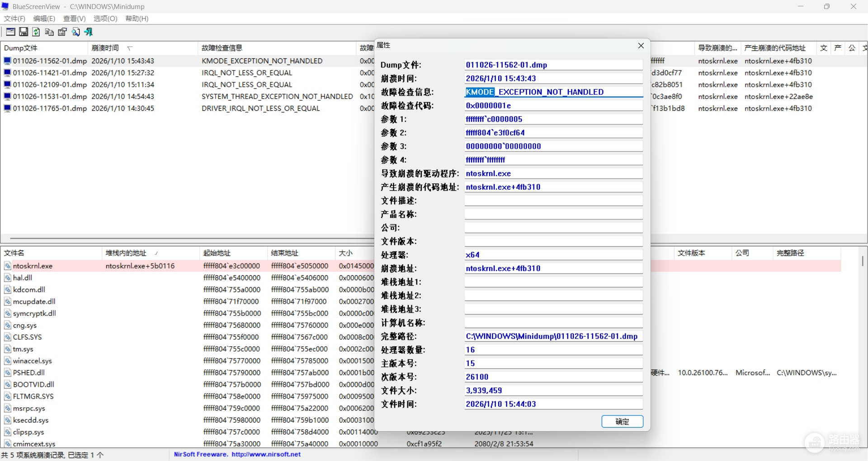Screen dimensions: 868x461
Task: Open the NirSoft website link in status bar
Action: coord(266,455)
